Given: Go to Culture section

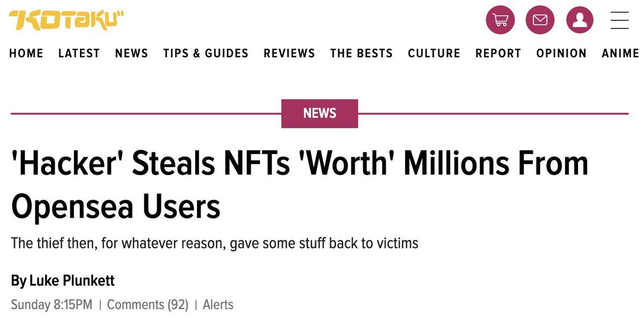Looking at the screenshot, I should (x=434, y=53).
